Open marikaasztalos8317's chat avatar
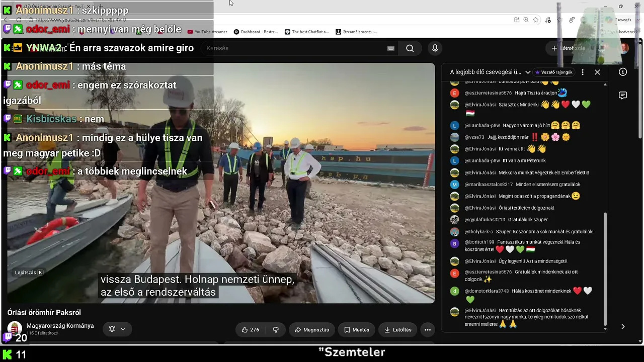The height and width of the screenshot is (362, 644). tap(454, 185)
